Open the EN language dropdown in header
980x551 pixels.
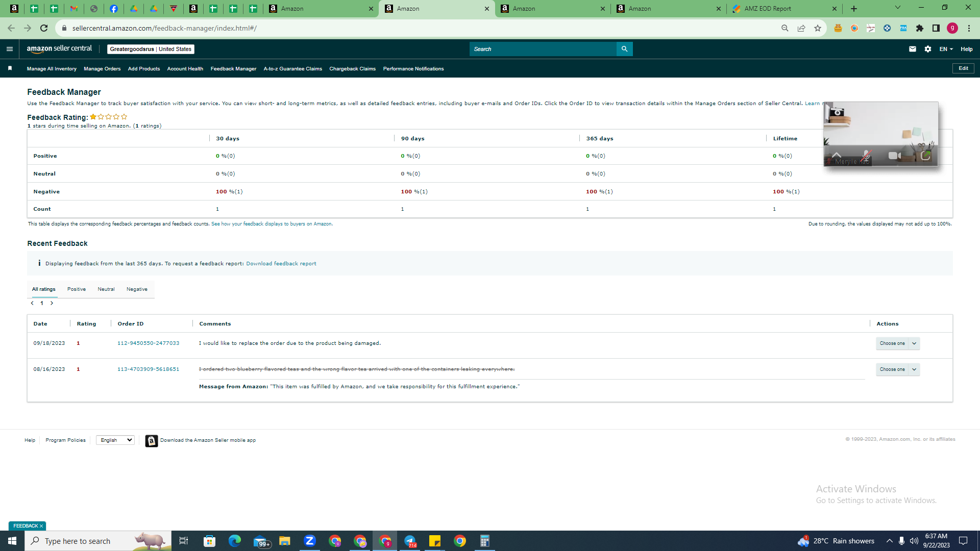946,49
